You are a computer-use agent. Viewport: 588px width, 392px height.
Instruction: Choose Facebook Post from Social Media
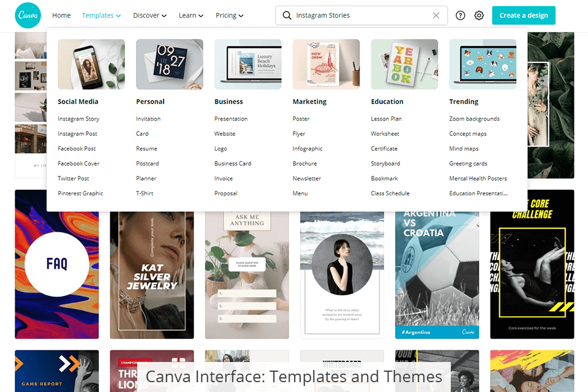(x=77, y=149)
